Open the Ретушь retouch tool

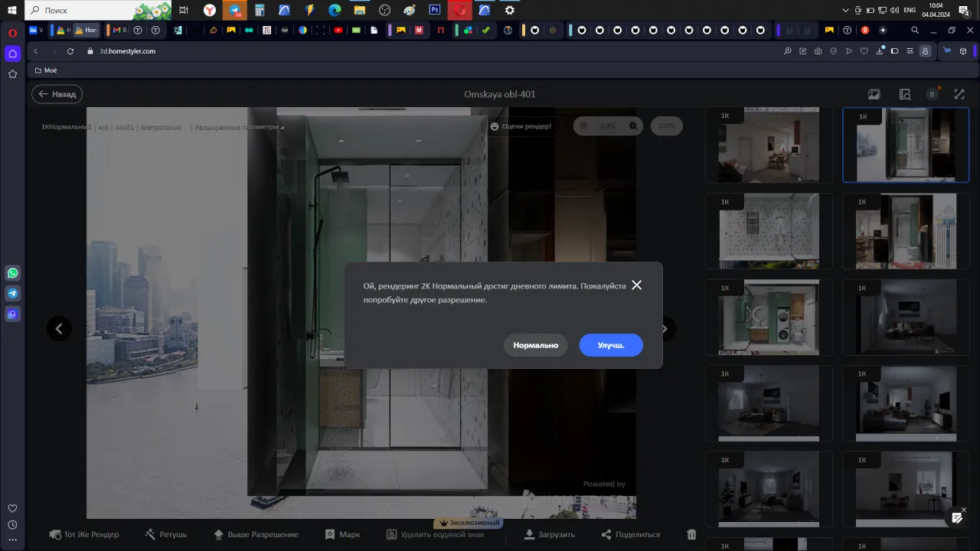(150, 534)
